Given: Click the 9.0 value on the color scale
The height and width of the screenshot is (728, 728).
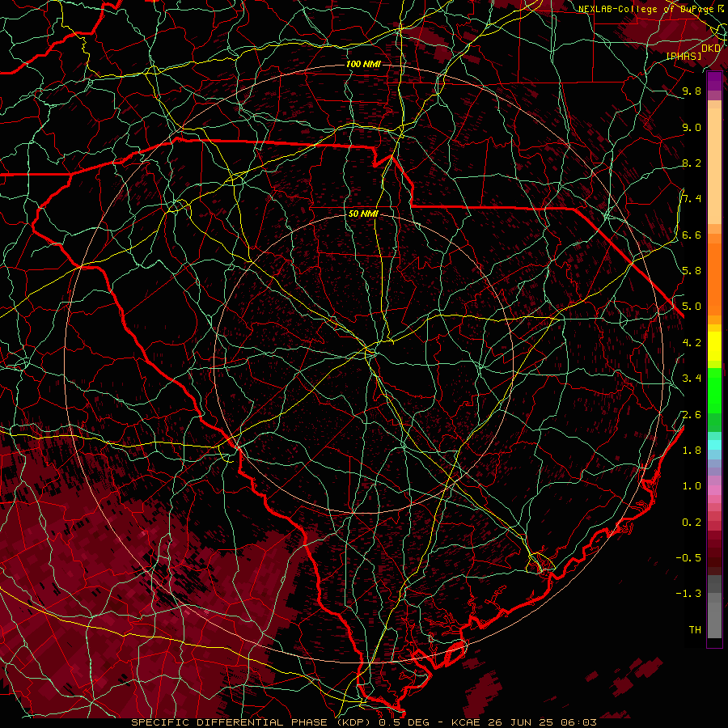Looking at the screenshot, I should pyautogui.click(x=692, y=128).
